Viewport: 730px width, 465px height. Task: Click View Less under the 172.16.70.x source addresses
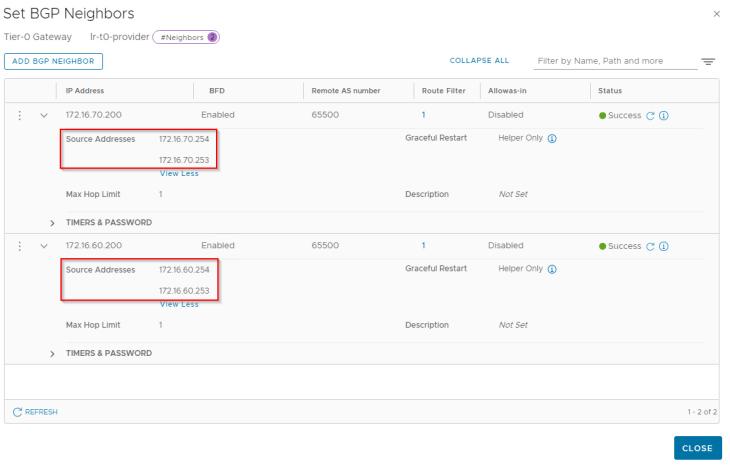click(x=179, y=174)
